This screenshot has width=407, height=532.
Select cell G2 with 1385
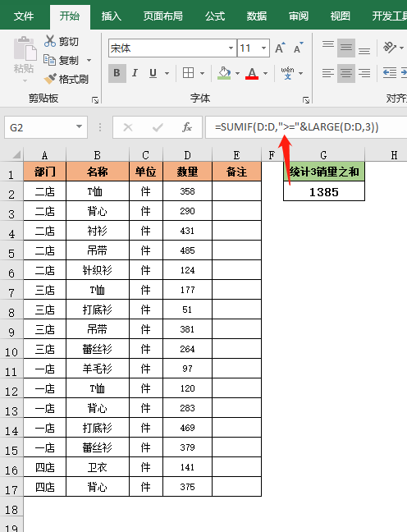(x=324, y=191)
